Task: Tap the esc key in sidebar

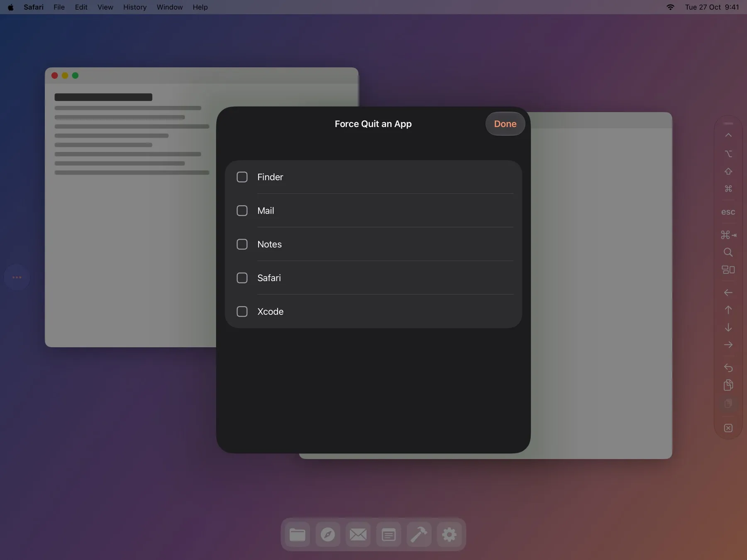Action: 728,212
